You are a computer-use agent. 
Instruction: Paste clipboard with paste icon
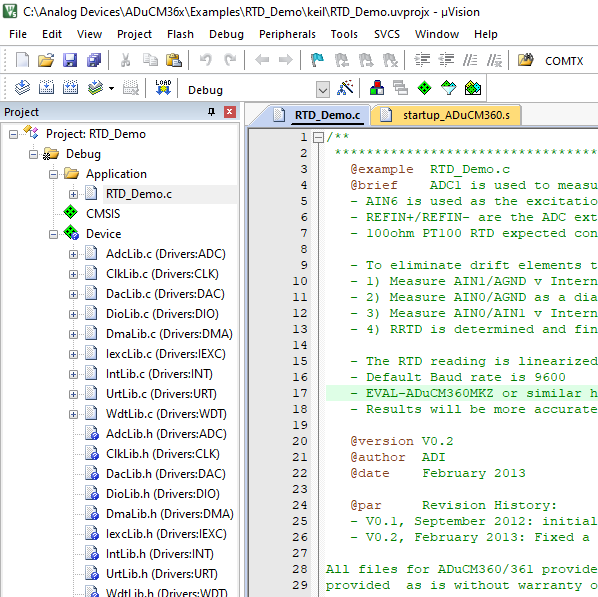pos(174,60)
